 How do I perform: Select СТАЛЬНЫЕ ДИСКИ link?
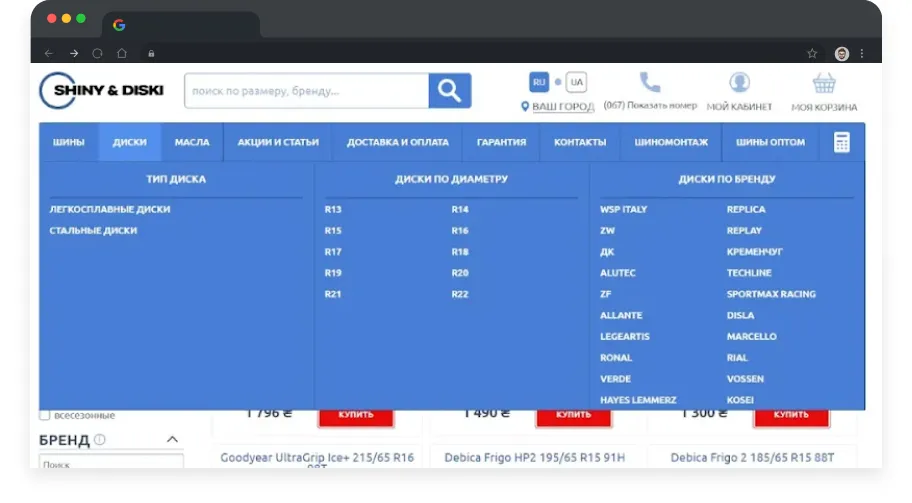pos(93,231)
